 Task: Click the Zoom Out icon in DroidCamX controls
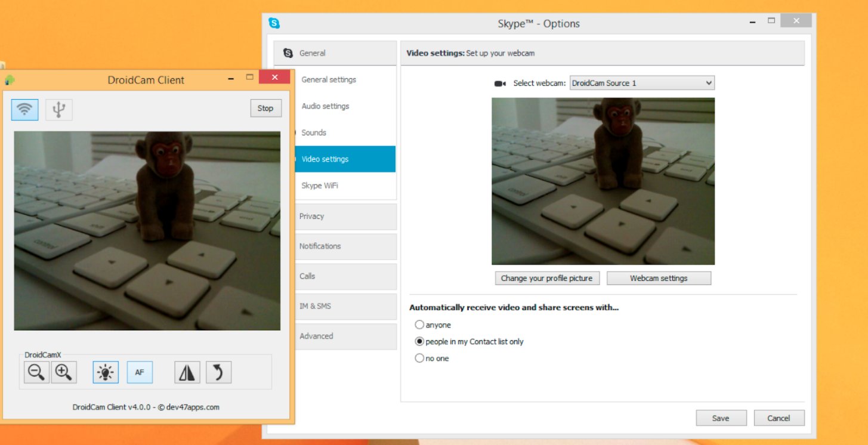coord(36,372)
